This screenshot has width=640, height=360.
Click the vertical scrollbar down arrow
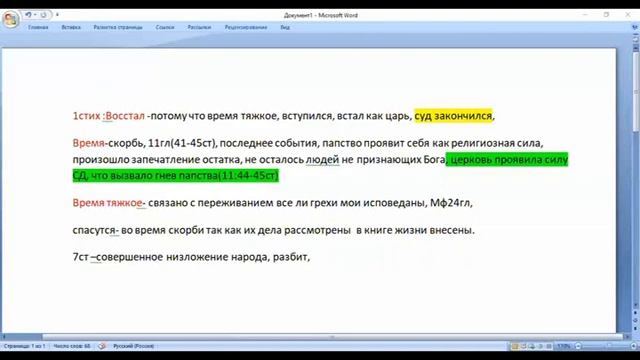click(x=636, y=305)
